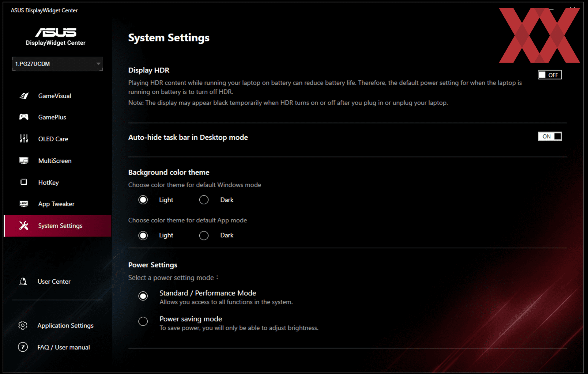
Task: Click the GamePlus gamepad icon
Action: point(24,117)
